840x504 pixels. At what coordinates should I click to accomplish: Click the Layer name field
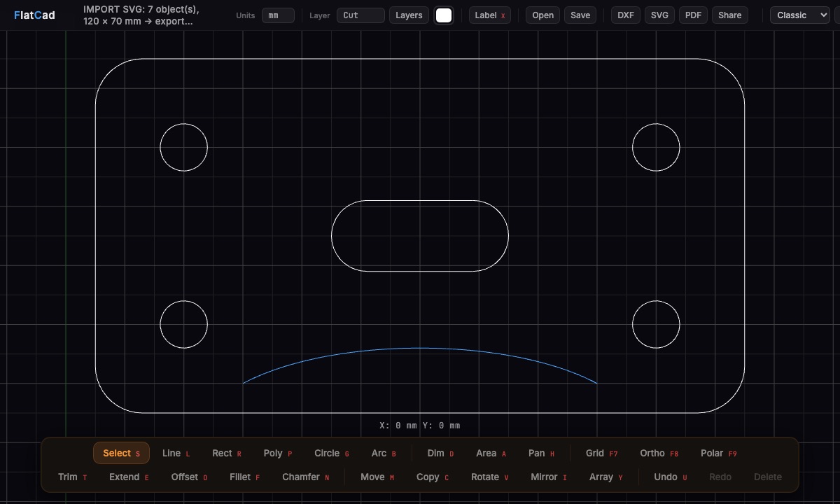click(360, 15)
